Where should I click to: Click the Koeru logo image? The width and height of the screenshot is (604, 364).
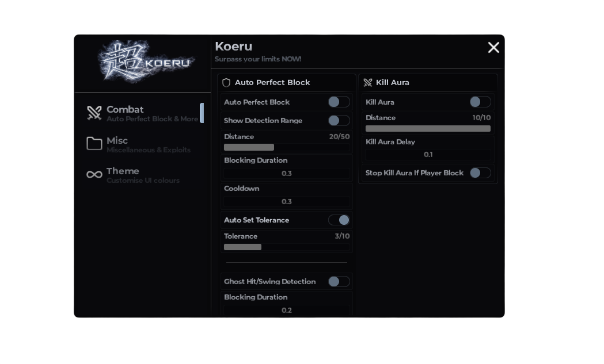tap(146, 62)
